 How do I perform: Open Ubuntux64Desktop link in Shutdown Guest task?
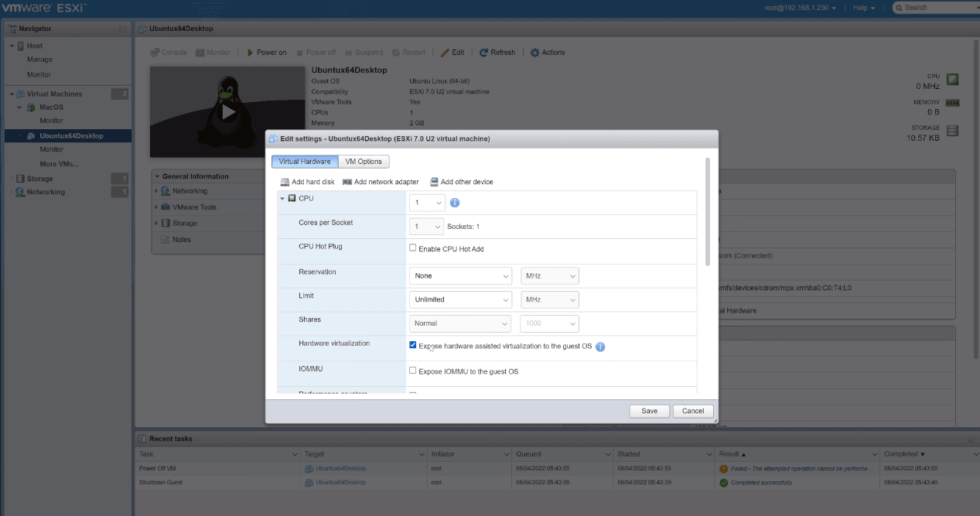coord(340,482)
